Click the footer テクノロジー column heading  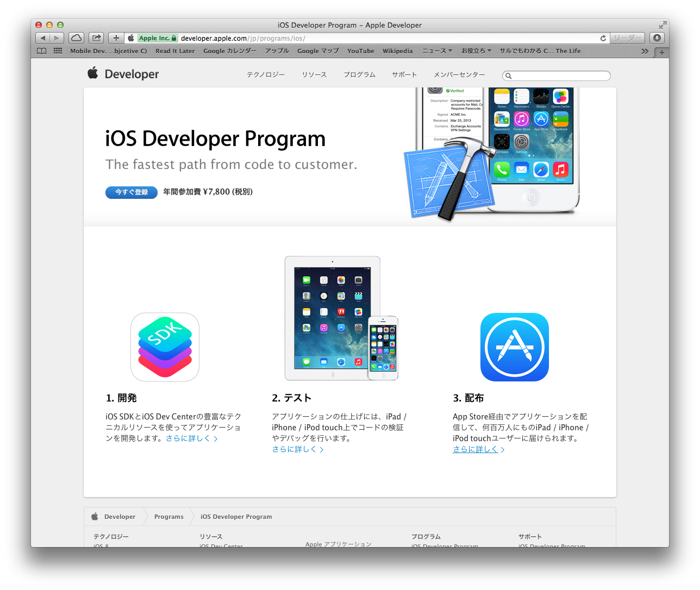point(111,536)
